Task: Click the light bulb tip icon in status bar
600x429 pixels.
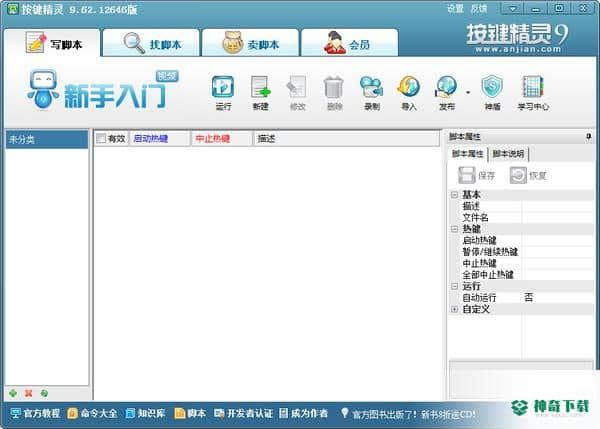Action: [345, 413]
